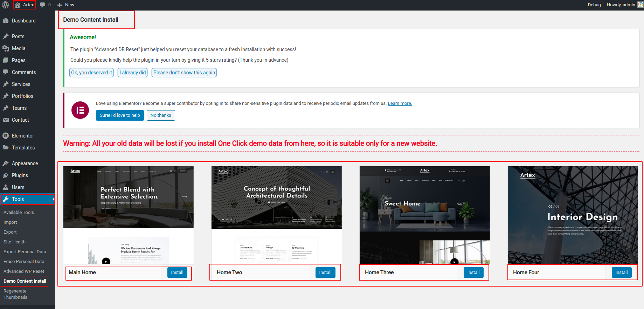Click the Users person icon

tap(6, 187)
